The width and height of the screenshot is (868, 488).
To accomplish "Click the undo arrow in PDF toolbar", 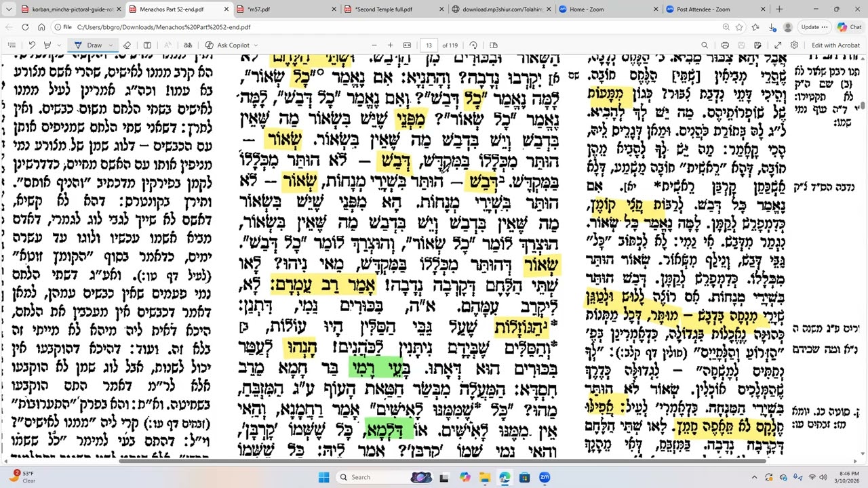I will pyautogui.click(x=32, y=45).
